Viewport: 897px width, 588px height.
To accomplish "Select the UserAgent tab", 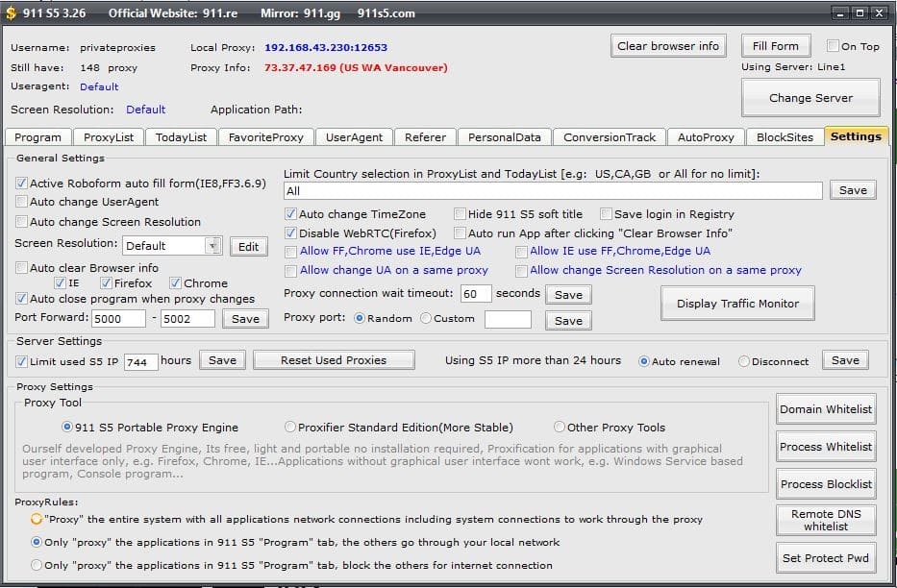I will [354, 137].
